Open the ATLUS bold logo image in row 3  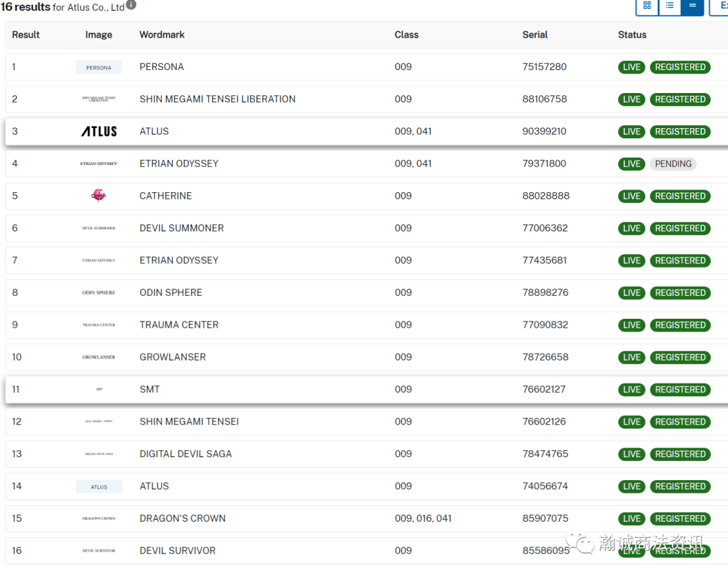tap(99, 131)
